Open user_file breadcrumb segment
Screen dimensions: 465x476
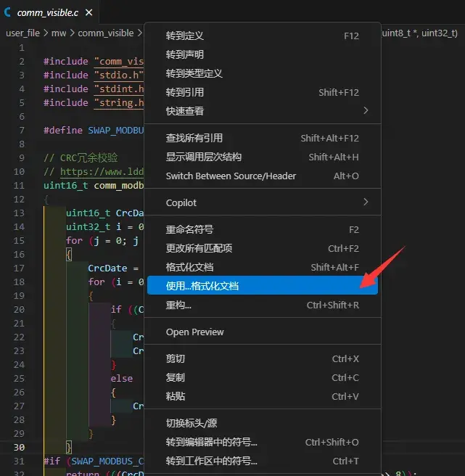tap(22, 33)
